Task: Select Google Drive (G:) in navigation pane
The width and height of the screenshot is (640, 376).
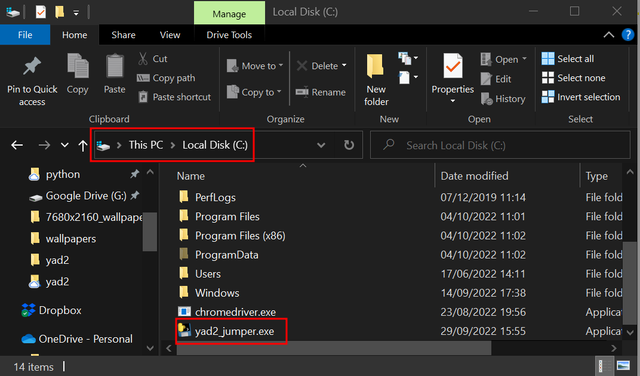Action: pos(86,196)
